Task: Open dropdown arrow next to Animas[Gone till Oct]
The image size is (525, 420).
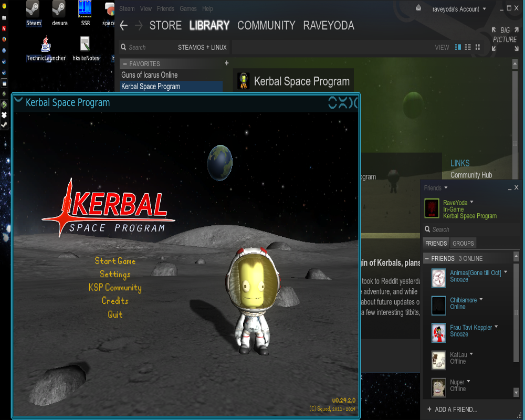Action: (506, 272)
